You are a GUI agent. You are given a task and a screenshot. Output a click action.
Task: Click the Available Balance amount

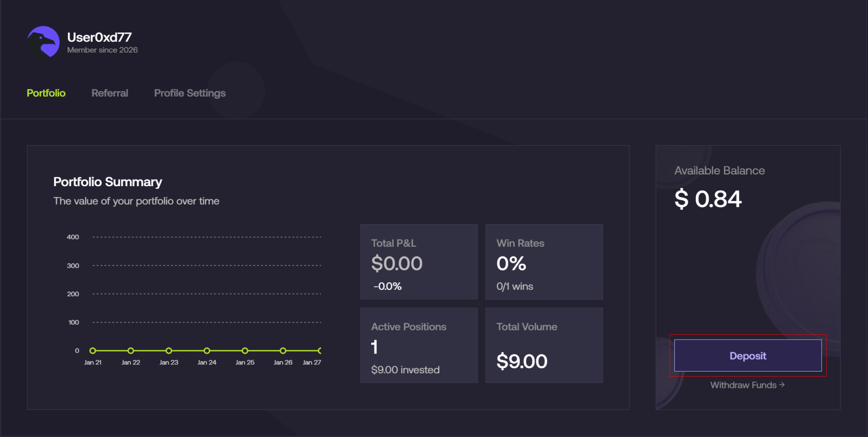tap(708, 199)
